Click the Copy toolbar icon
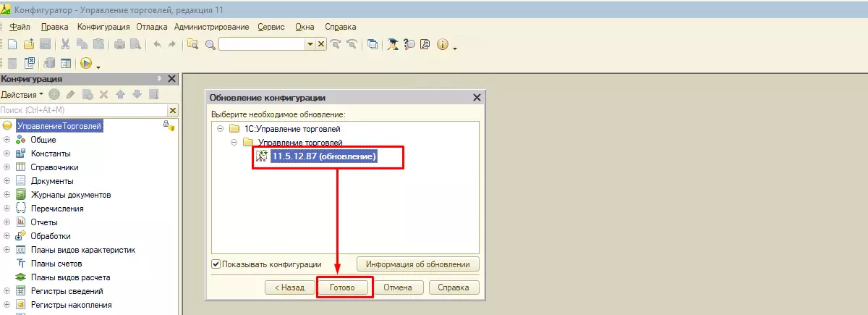The height and width of the screenshot is (315, 868). (x=82, y=44)
